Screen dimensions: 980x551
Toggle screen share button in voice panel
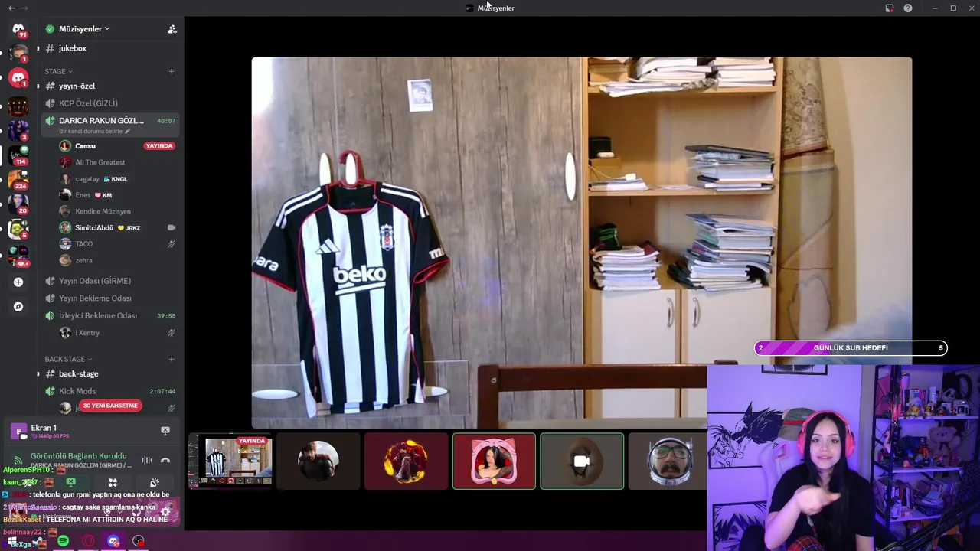coord(70,482)
